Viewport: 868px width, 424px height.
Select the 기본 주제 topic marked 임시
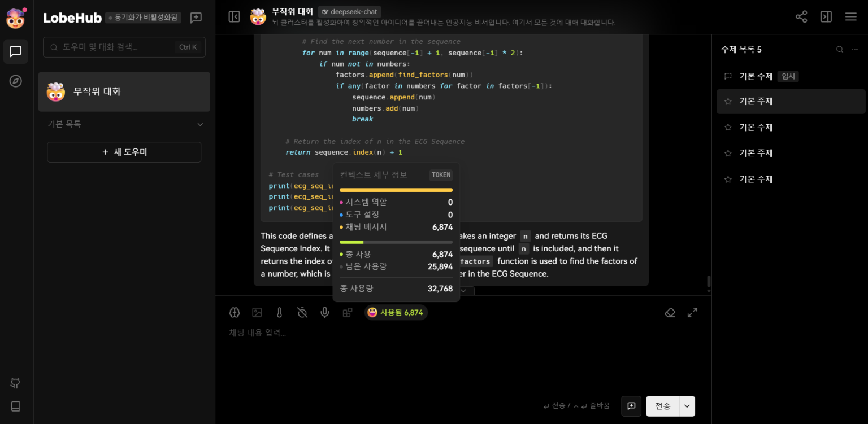(x=756, y=76)
